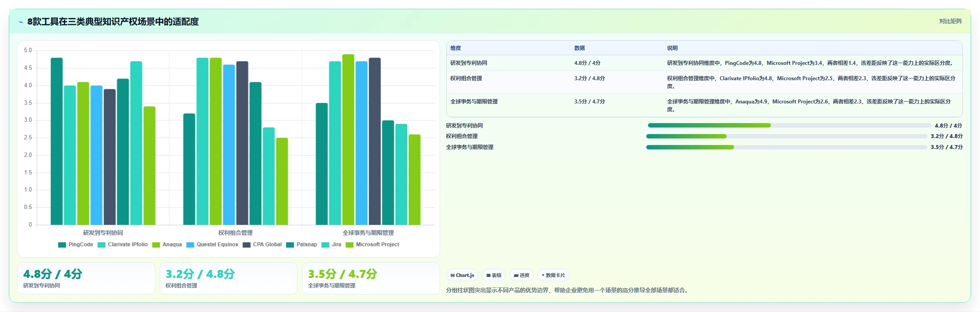This screenshot has width=980, height=312.
Task: Click the Chart.js chip
Action: (x=462, y=275)
